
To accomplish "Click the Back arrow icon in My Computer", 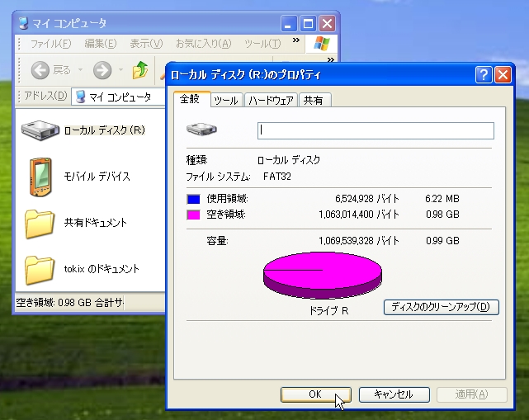I will click(x=40, y=70).
